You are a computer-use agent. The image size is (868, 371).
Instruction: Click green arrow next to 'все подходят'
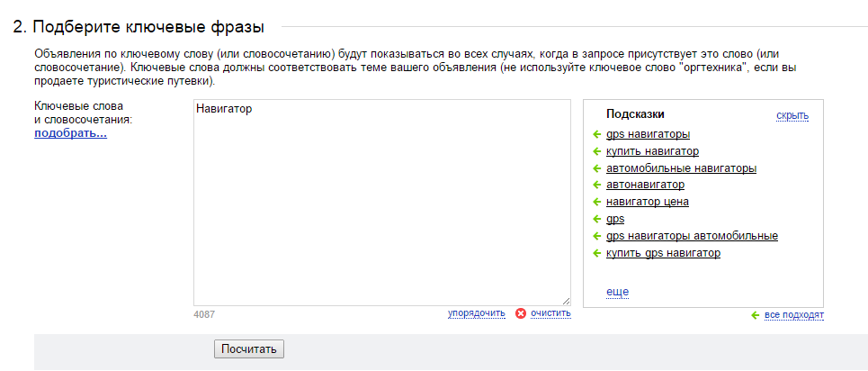point(755,315)
